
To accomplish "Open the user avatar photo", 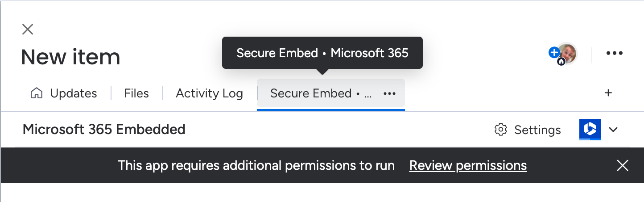I will pos(569,53).
